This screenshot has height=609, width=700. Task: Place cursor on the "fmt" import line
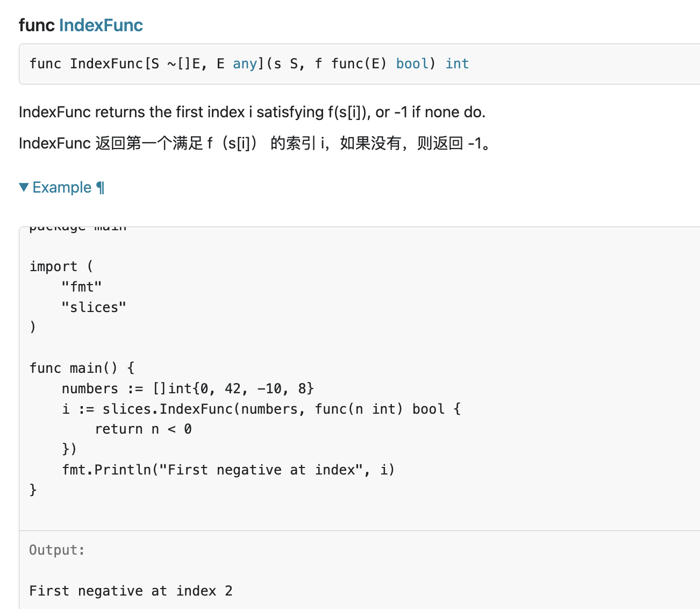(x=82, y=287)
